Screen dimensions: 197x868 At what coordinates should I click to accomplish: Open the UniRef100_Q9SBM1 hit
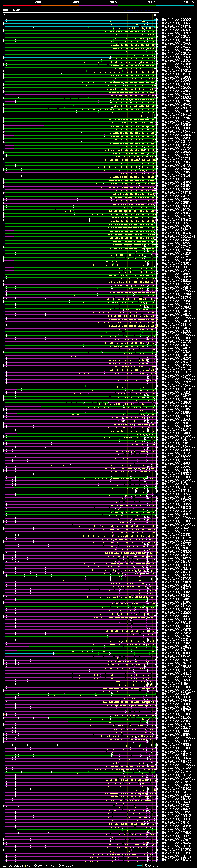(176, 450)
